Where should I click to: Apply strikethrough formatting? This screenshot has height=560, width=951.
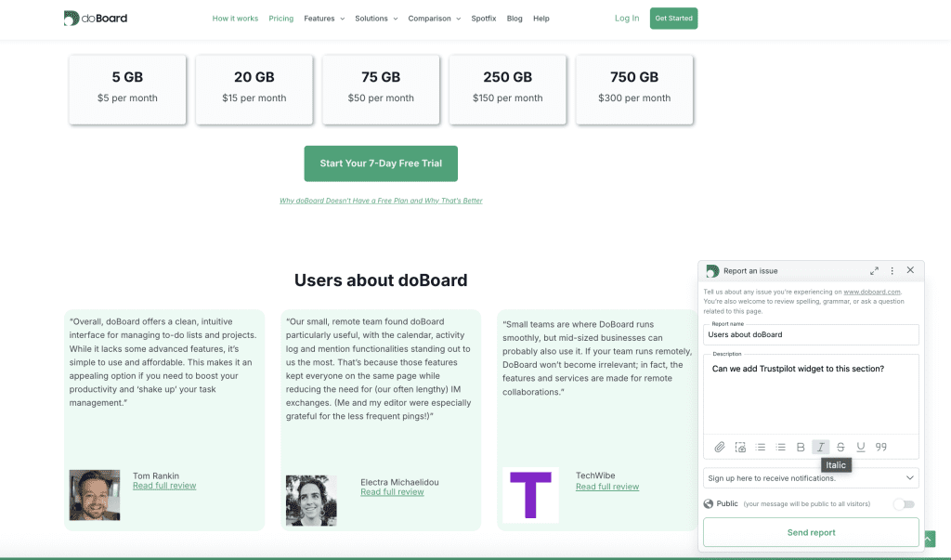840,447
